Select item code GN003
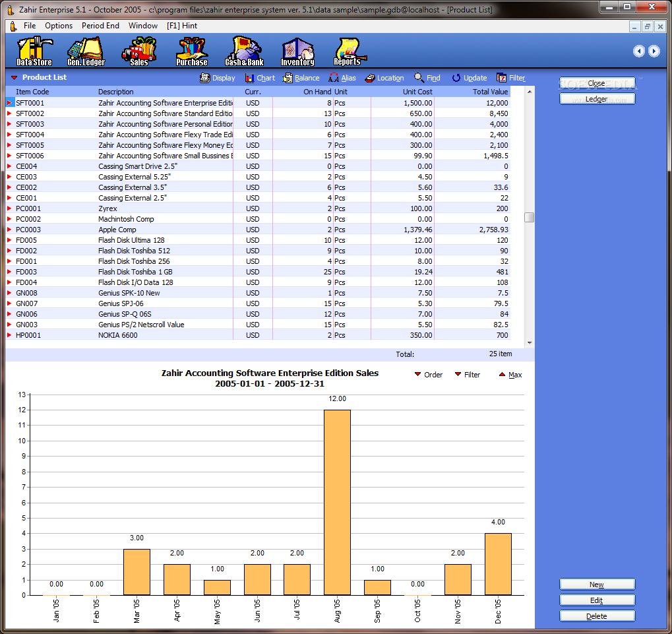 pos(26,325)
